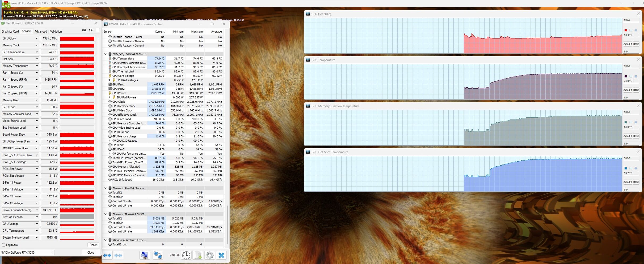Collapse the Network: RealTek group
The height and width of the screenshot is (264, 644).
[x=106, y=188]
